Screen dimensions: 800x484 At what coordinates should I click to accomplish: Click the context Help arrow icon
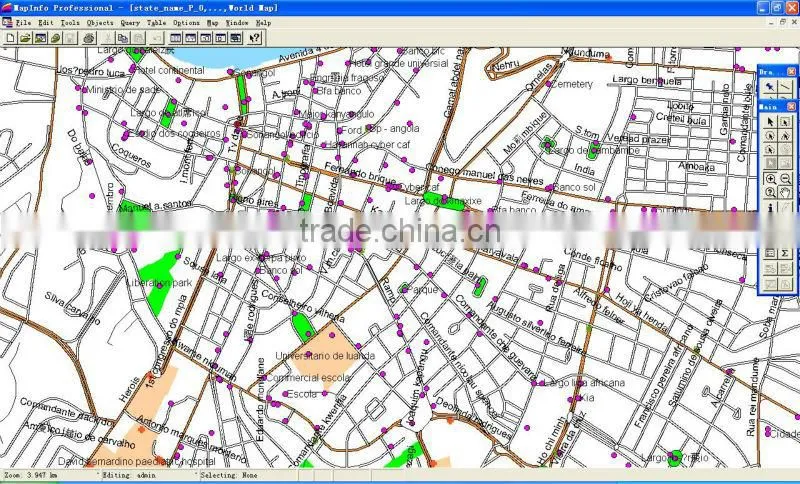(255, 38)
